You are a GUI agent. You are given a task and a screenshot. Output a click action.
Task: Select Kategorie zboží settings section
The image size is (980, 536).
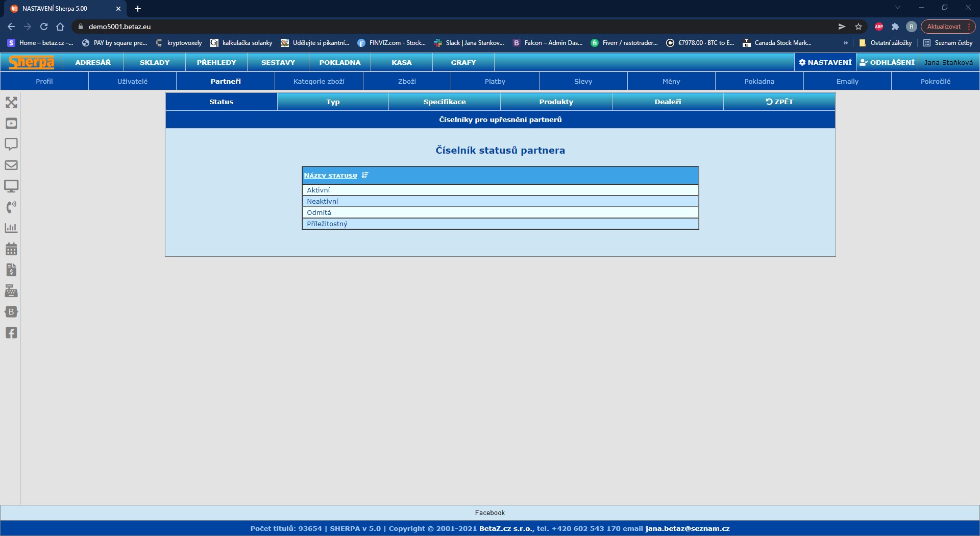[x=319, y=81]
